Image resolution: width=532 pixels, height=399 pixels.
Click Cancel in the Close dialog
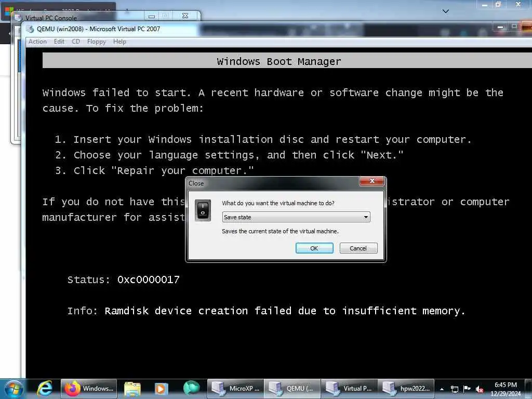pyautogui.click(x=358, y=248)
